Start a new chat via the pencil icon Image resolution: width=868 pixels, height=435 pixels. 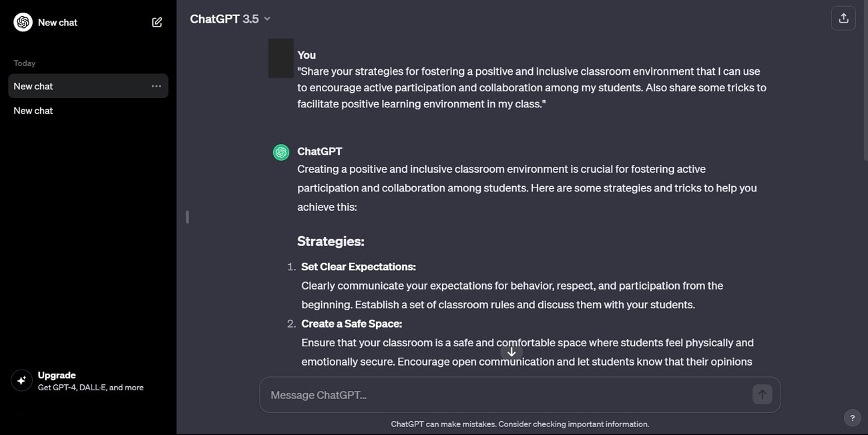click(157, 21)
